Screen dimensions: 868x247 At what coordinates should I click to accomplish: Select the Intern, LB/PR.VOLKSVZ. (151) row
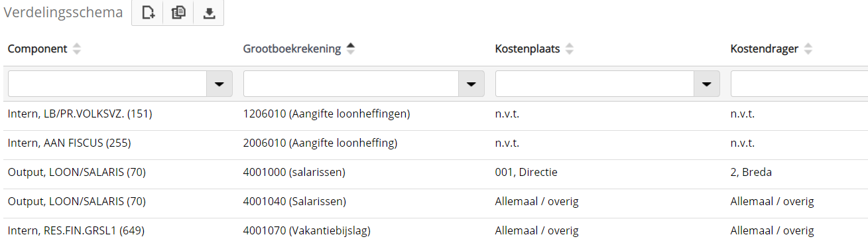pos(434,114)
